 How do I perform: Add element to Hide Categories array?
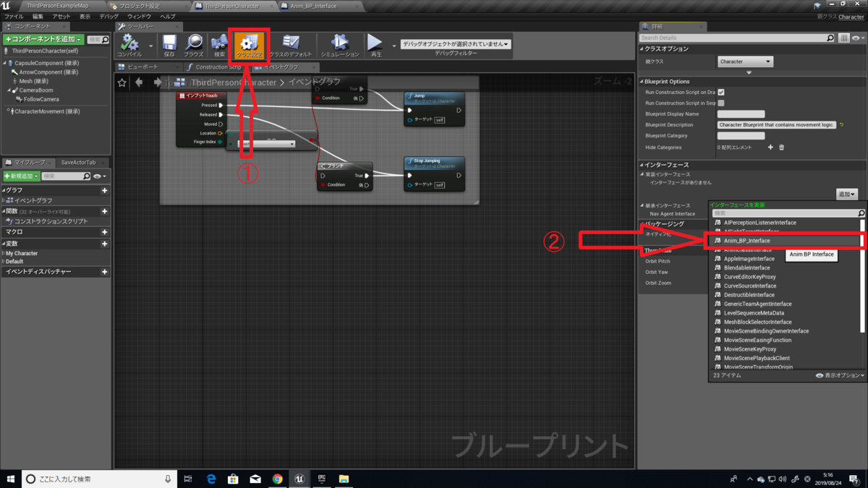(x=770, y=147)
